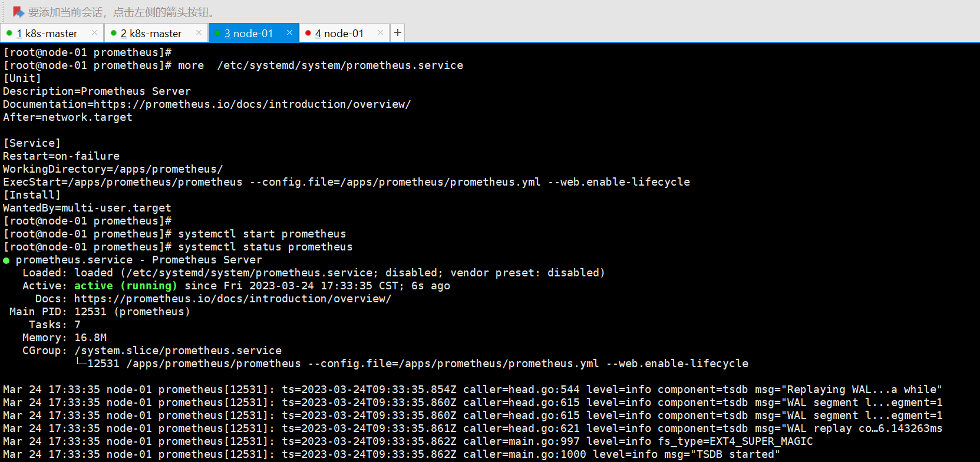Click the '└─12531 /apps/prometheus/prometheus' process line
Viewport: 980px width, 462px height.
[x=413, y=364]
